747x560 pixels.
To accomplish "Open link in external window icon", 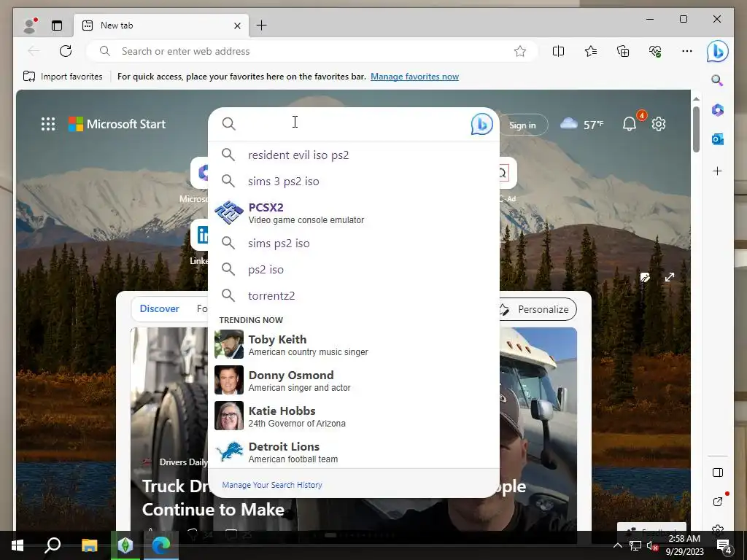I will pos(718,502).
